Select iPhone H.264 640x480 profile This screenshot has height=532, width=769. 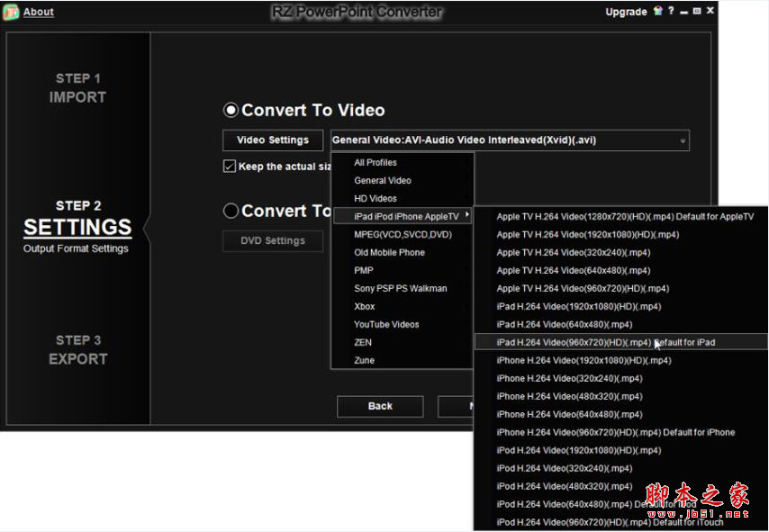tap(621, 414)
